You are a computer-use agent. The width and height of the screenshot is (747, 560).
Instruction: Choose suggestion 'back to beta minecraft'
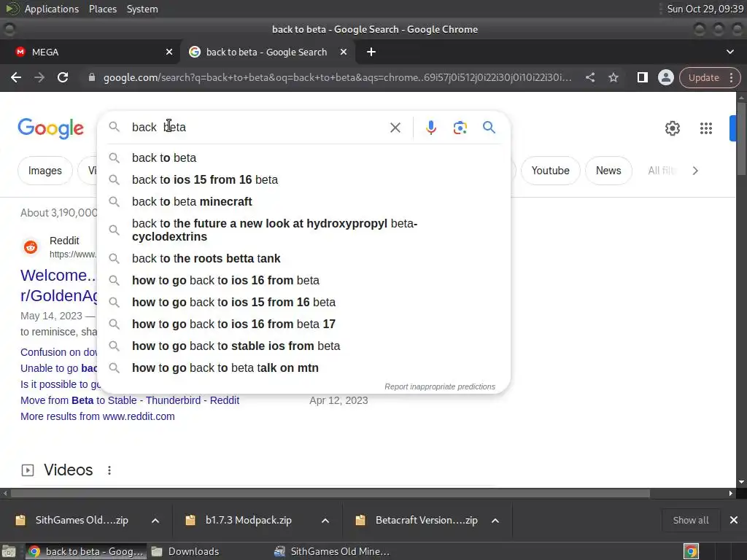(x=304, y=201)
